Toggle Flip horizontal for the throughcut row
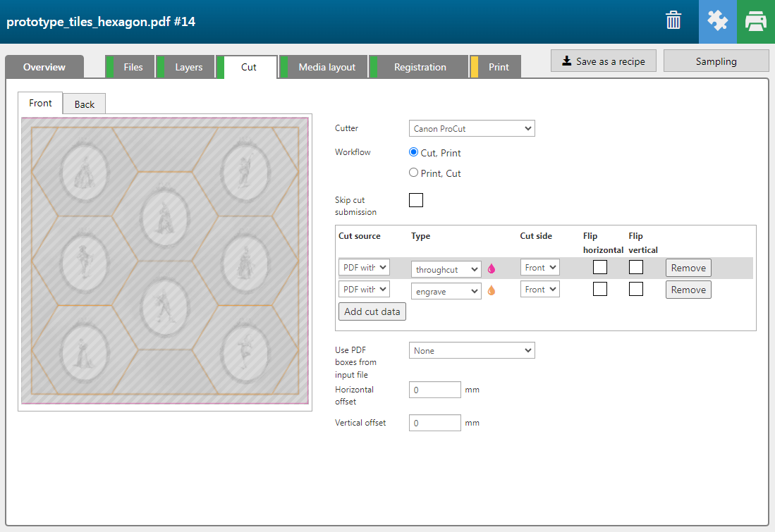 pyautogui.click(x=599, y=268)
